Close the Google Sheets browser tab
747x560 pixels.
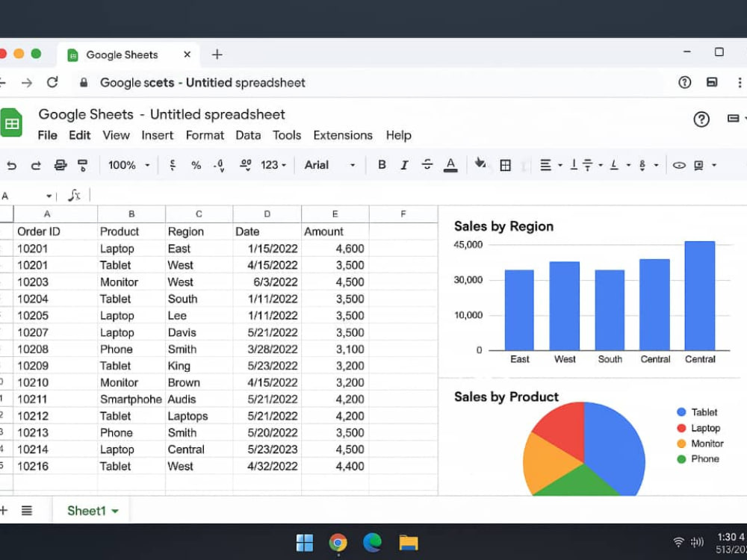[187, 55]
